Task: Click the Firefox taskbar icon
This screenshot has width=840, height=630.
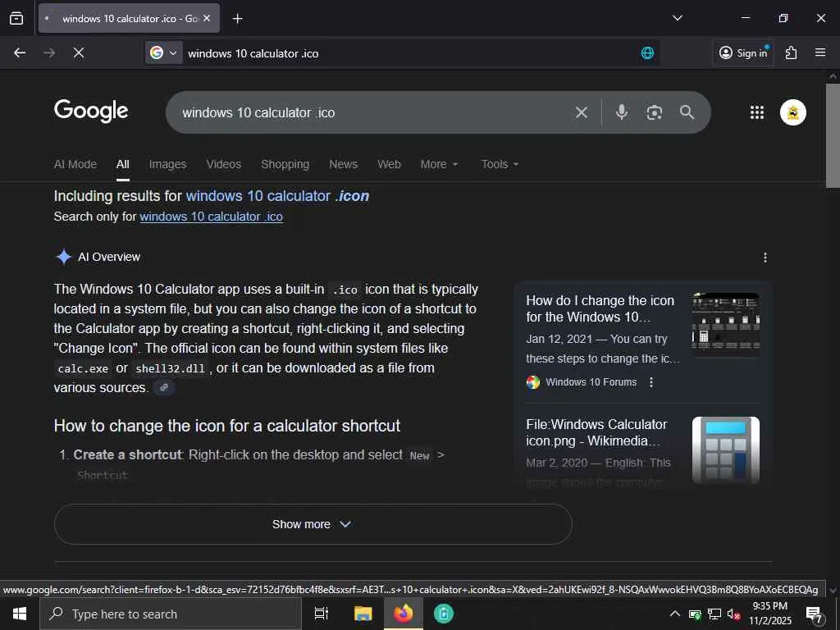Action: [404, 614]
